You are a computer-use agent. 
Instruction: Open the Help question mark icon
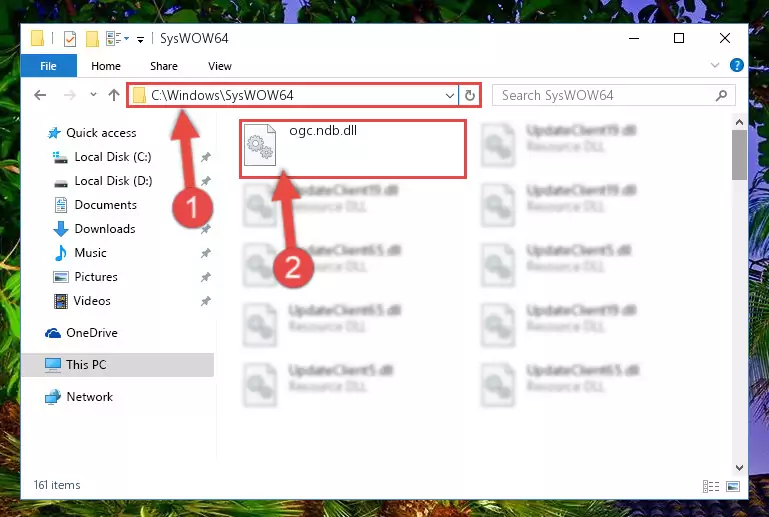(x=737, y=65)
